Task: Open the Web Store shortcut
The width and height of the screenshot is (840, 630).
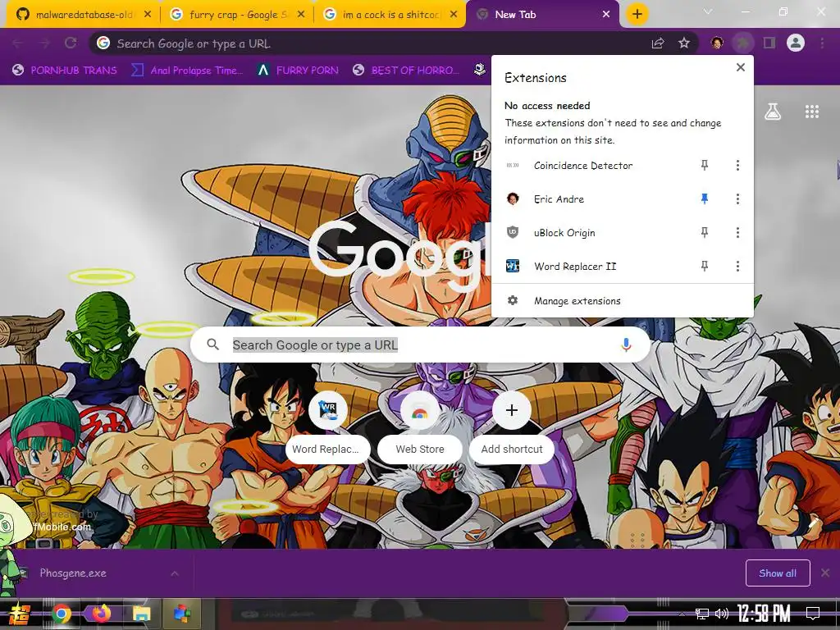Action: (420, 426)
